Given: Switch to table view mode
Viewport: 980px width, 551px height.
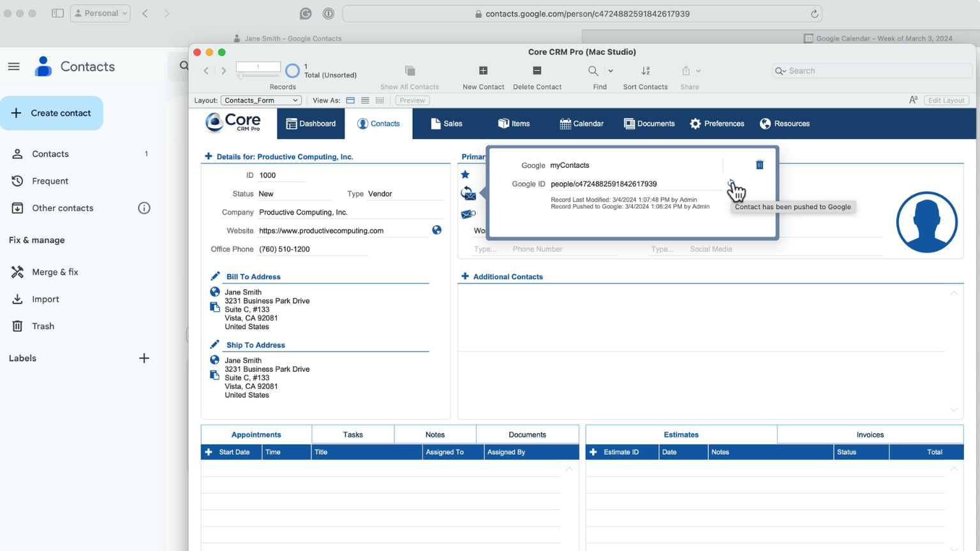Looking at the screenshot, I should pyautogui.click(x=380, y=100).
